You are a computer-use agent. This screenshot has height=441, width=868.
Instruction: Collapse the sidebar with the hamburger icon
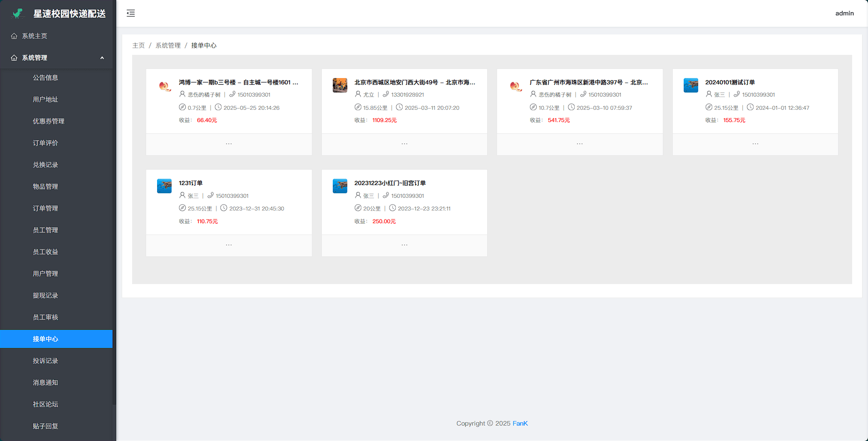pos(131,13)
